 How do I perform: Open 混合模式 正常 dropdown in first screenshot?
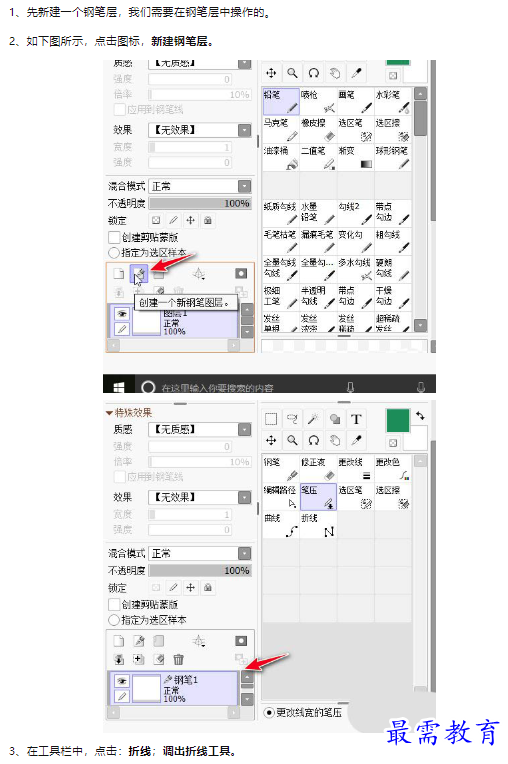tap(200, 186)
